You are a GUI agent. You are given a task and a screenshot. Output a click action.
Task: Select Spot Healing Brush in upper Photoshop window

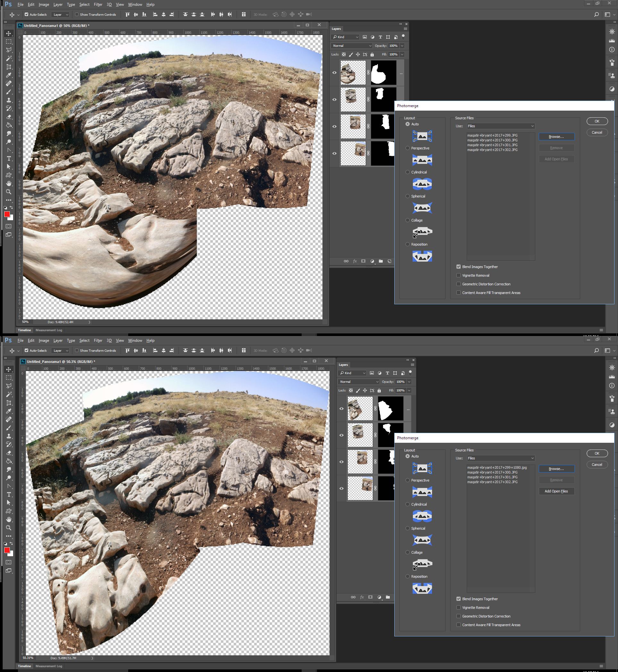(9, 84)
